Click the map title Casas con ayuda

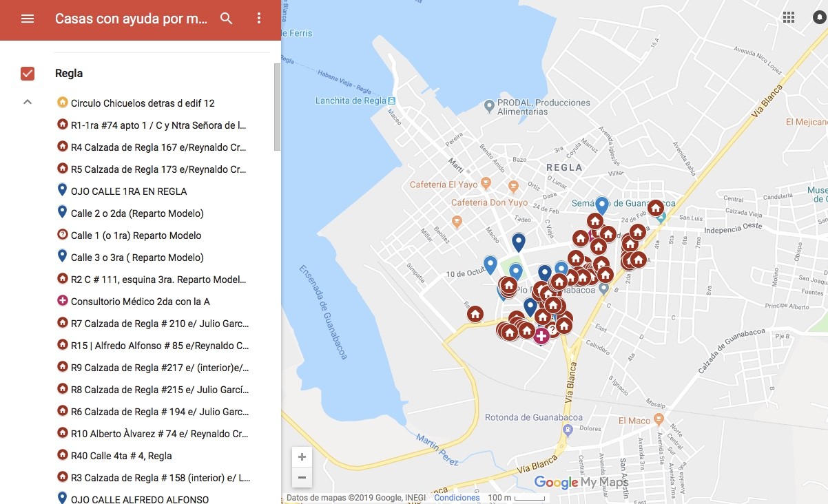coord(131,19)
